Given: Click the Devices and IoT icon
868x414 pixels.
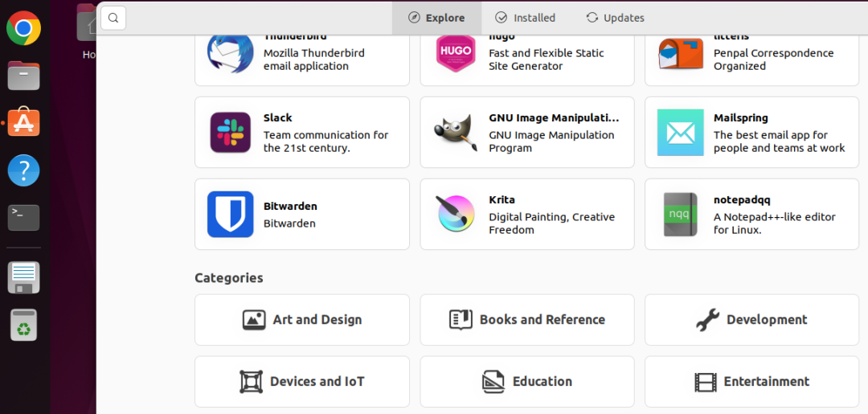Looking at the screenshot, I should tap(251, 382).
